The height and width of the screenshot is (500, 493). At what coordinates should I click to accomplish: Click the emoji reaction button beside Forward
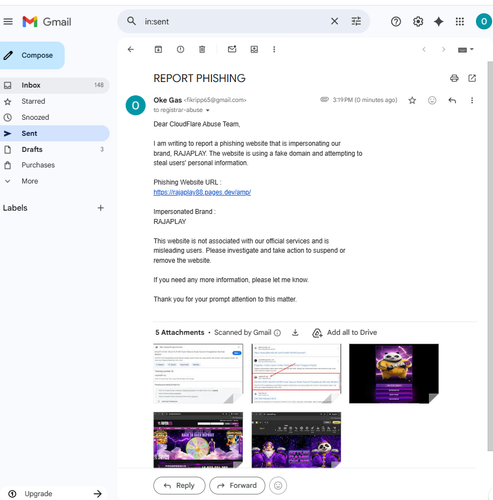[x=278, y=486]
